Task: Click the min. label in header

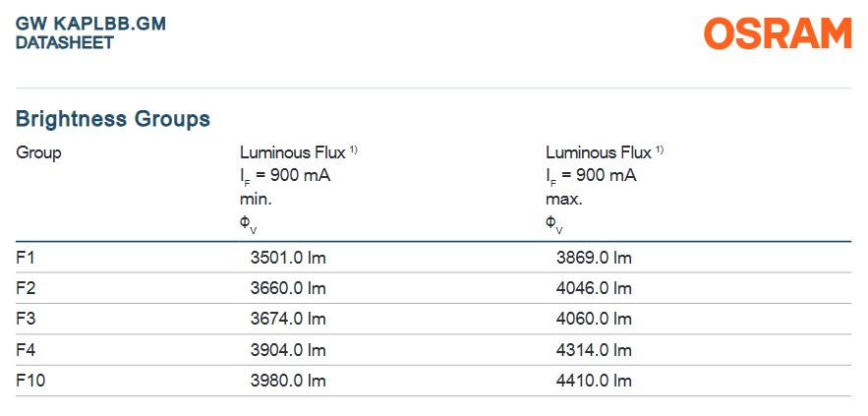Action: click(x=256, y=200)
